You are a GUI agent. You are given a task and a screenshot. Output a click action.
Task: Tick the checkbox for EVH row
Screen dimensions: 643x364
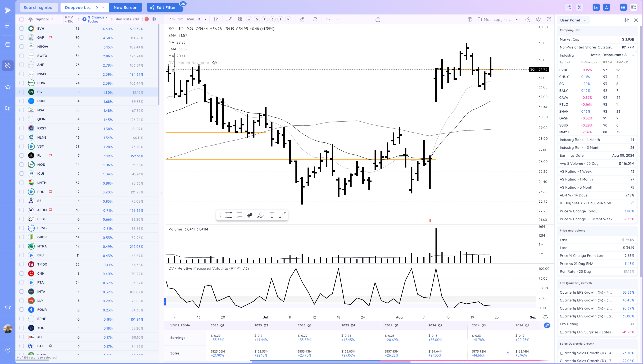(x=22, y=28)
